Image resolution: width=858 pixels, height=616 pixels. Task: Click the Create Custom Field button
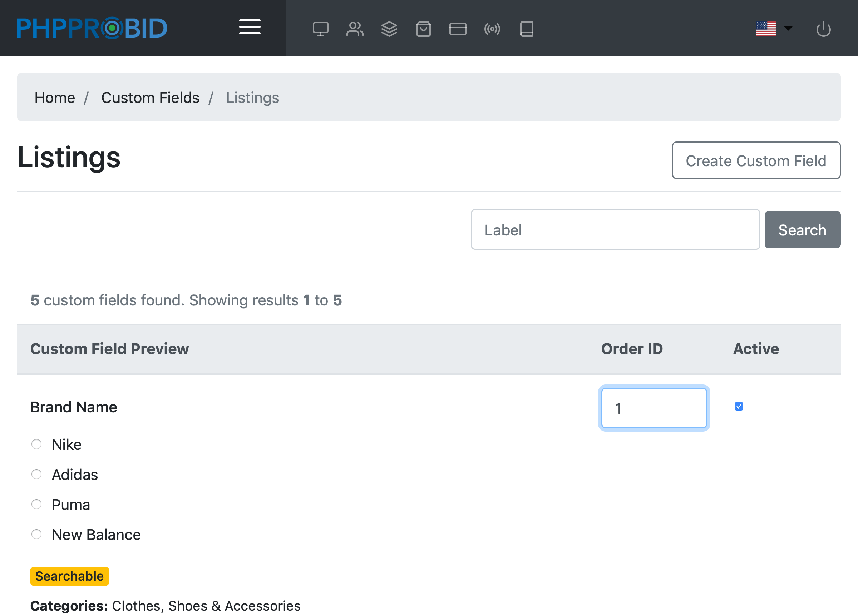pos(755,160)
